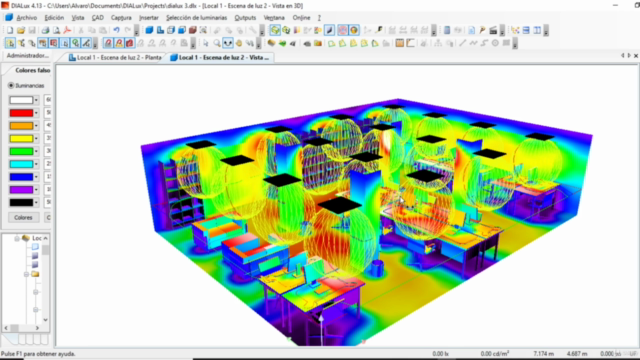Click the arrow selection pointer tool
Image resolution: width=640 pixels, height=360 pixels.
tap(206, 43)
